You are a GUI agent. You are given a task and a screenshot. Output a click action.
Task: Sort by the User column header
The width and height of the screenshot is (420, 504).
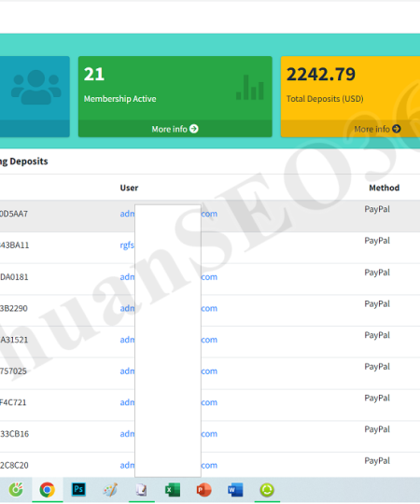coord(129,188)
